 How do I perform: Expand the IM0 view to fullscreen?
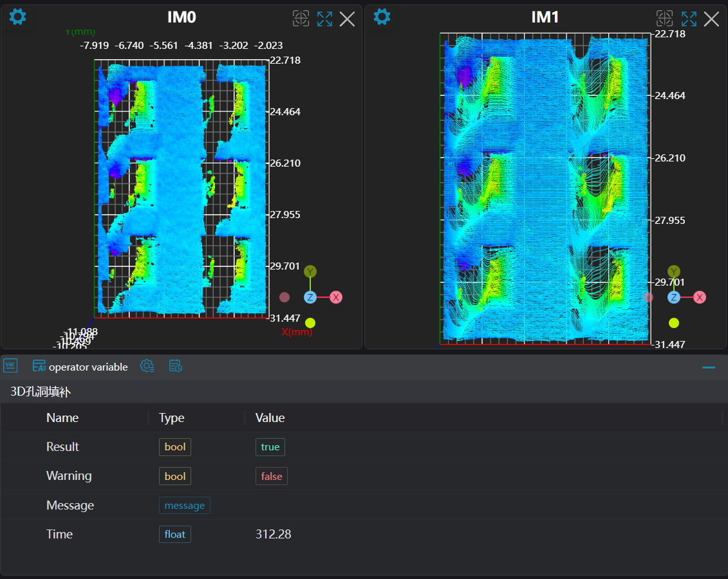(x=324, y=19)
